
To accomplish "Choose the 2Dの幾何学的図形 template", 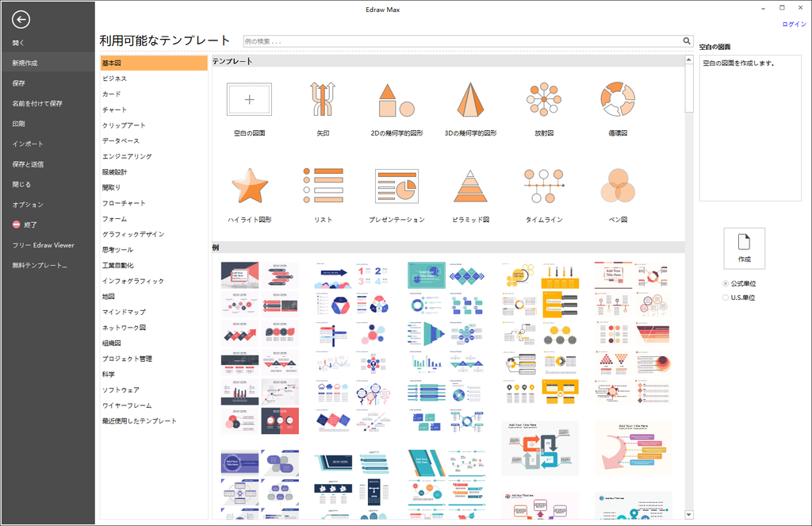I will [396, 100].
